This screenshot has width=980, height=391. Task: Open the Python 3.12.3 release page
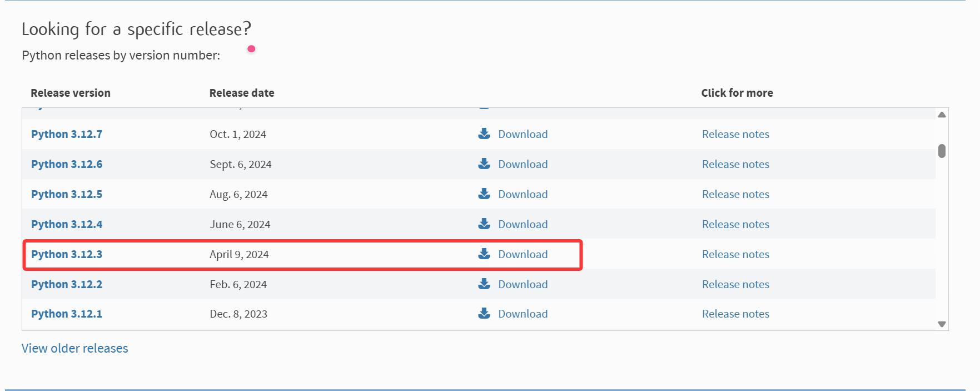coord(67,254)
